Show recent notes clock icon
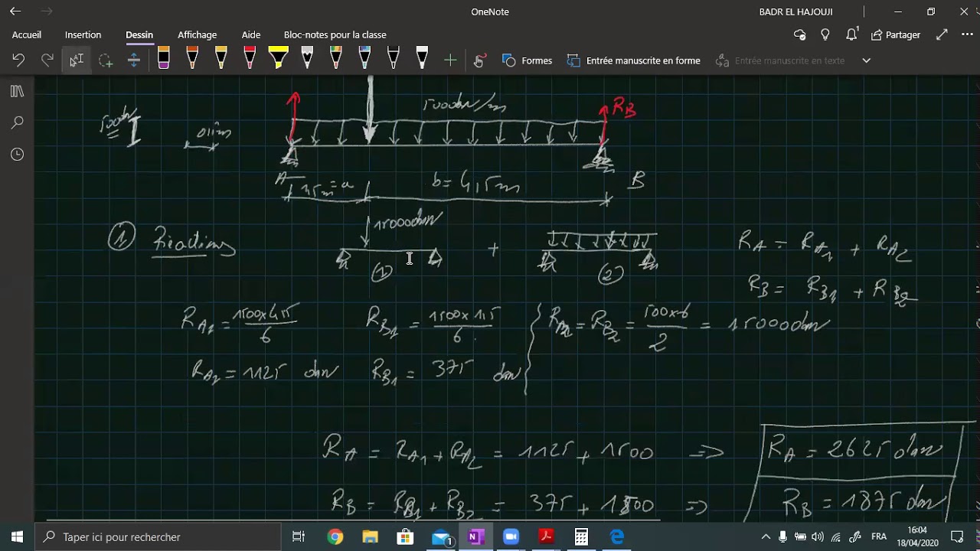This screenshot has width=980, height=551. tap(17, 155)
